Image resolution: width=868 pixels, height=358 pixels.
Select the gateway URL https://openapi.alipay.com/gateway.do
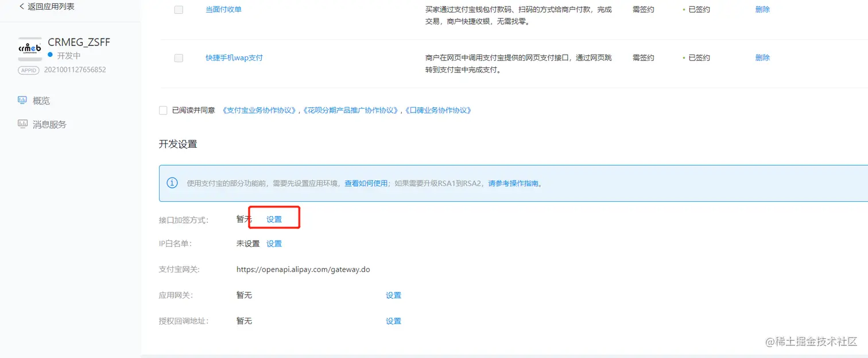(303, 269)
